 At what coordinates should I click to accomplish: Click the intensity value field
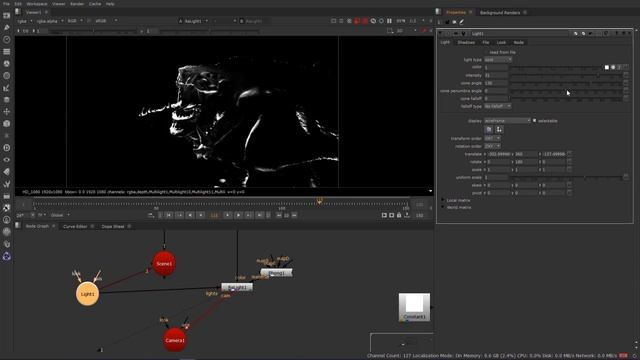coord(496,76)
